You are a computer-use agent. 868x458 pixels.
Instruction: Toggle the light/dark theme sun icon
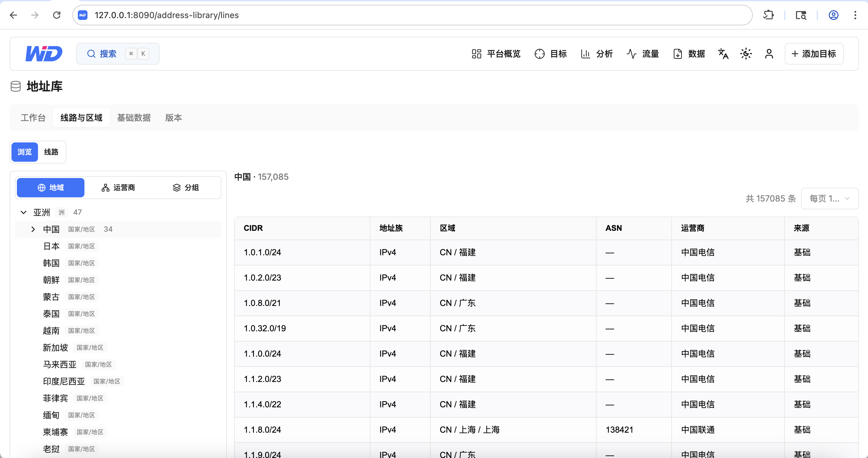tap(746, 54)
